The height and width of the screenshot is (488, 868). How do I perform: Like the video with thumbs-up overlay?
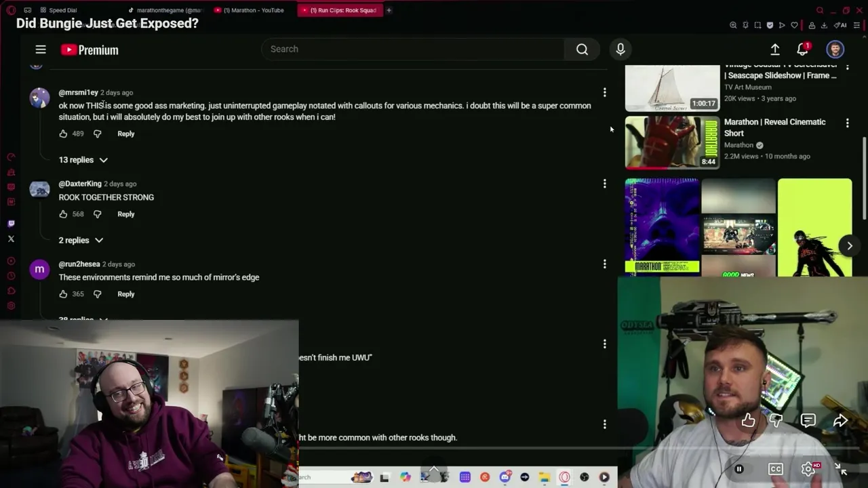748,421
